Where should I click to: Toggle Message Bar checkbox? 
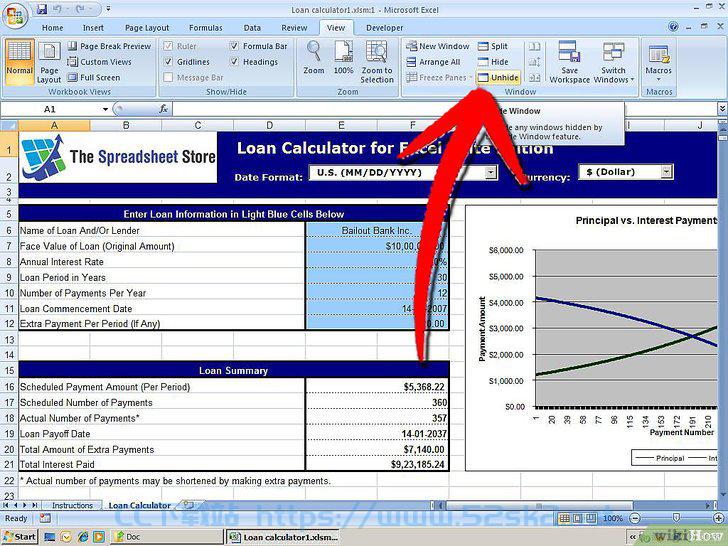pyautogui.click(x=169, y=78)
